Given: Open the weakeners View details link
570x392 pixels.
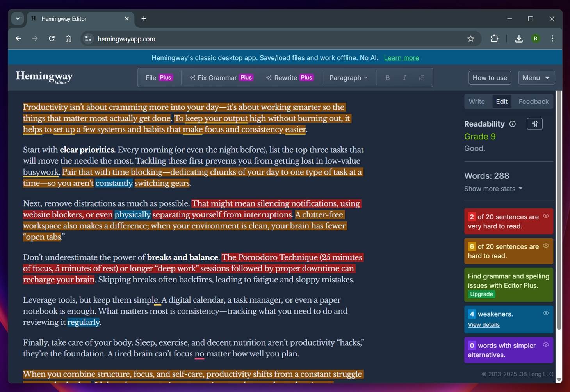Looking at the screenshot, I should pyautogui.click(x=484, y=325).
